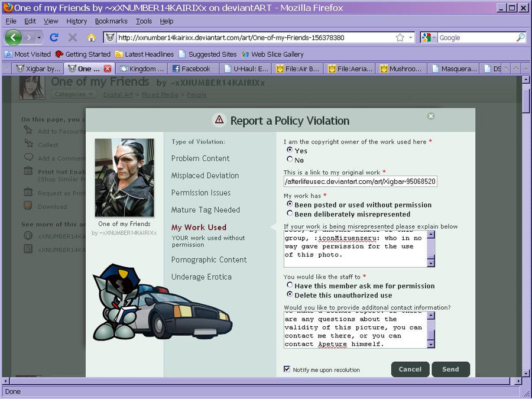Open Web Slice Gallery bookmark
532x399 pixels.
click(273, 54)
